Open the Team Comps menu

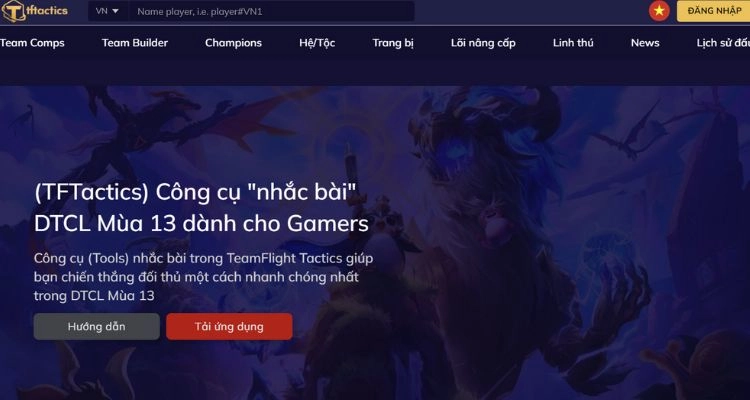coord(32,43)
